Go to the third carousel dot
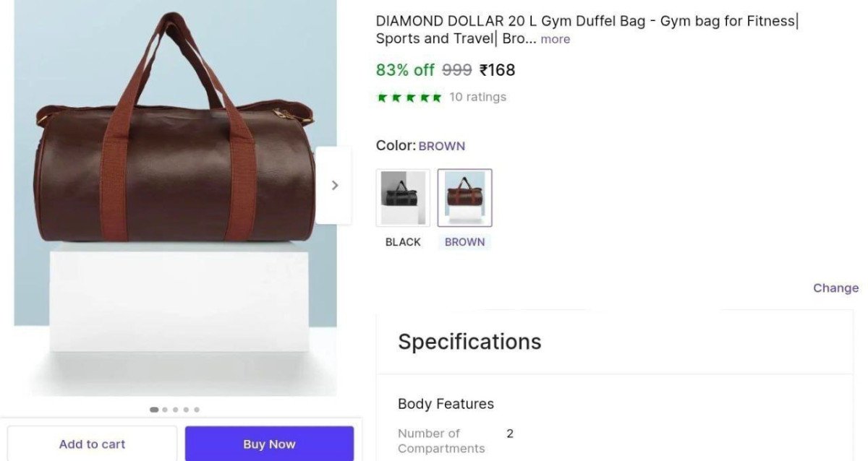Screen dimensions: 868x461 [175, 410]
